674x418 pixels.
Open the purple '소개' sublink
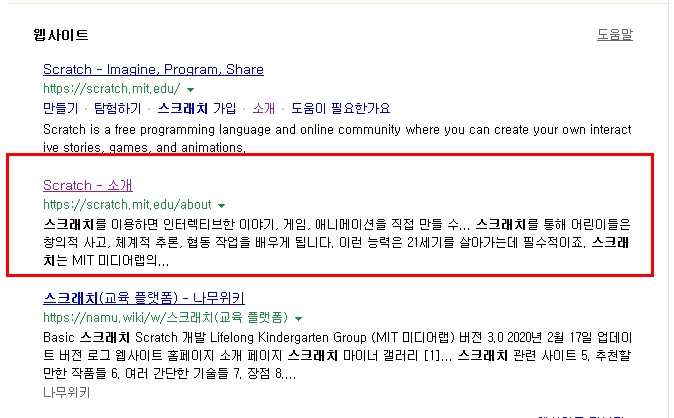click(x=263, y=108)
